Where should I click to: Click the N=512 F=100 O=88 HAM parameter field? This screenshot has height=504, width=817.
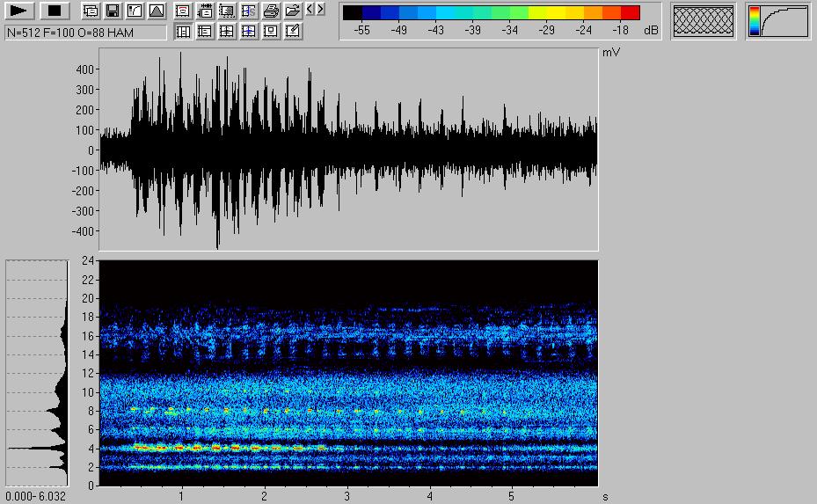[85, 32]
